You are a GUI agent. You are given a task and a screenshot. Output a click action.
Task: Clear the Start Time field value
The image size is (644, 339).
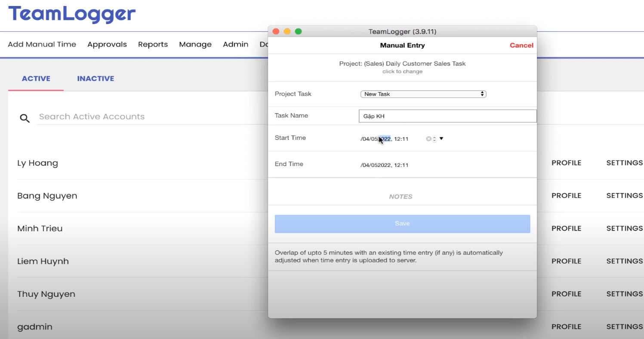coord(428,139)
